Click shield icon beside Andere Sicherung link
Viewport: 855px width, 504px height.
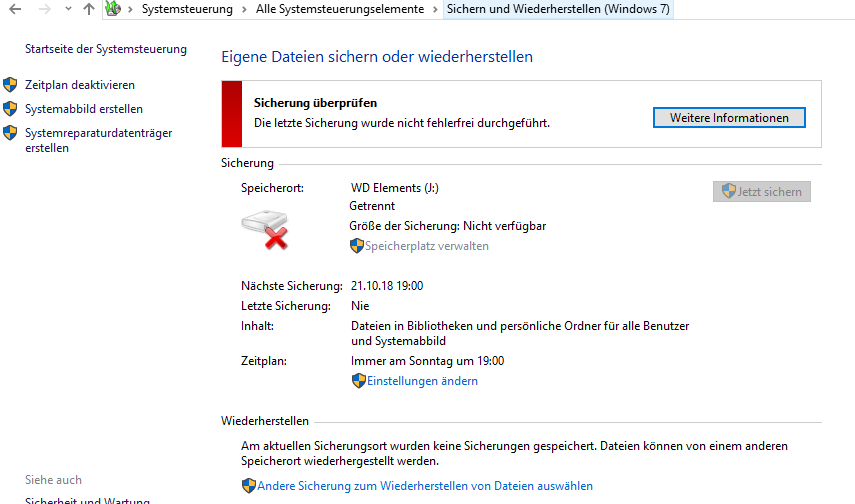249,485
